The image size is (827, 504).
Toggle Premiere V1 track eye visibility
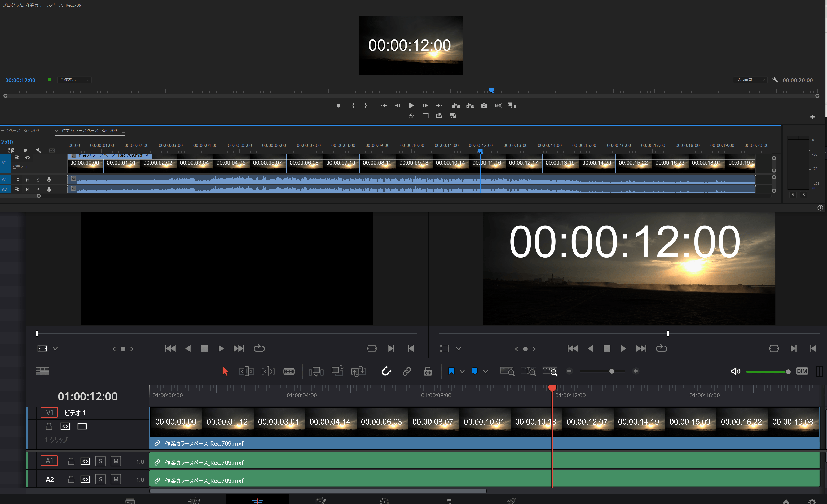point(28,157)
